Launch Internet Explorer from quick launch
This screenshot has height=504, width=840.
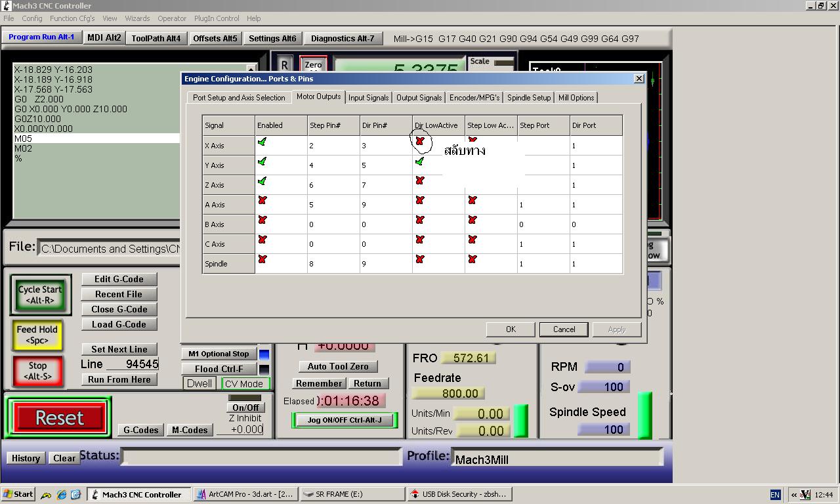pyautogui.click(x=60, y=494)
